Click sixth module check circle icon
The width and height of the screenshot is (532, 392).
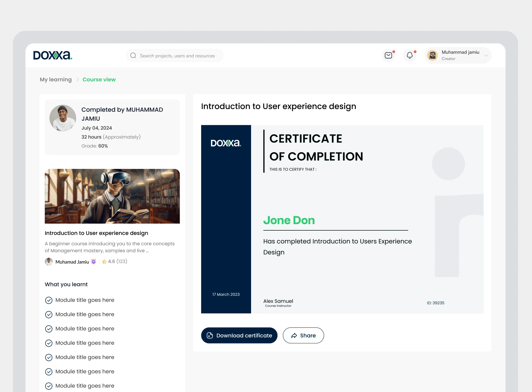[49, 372]
